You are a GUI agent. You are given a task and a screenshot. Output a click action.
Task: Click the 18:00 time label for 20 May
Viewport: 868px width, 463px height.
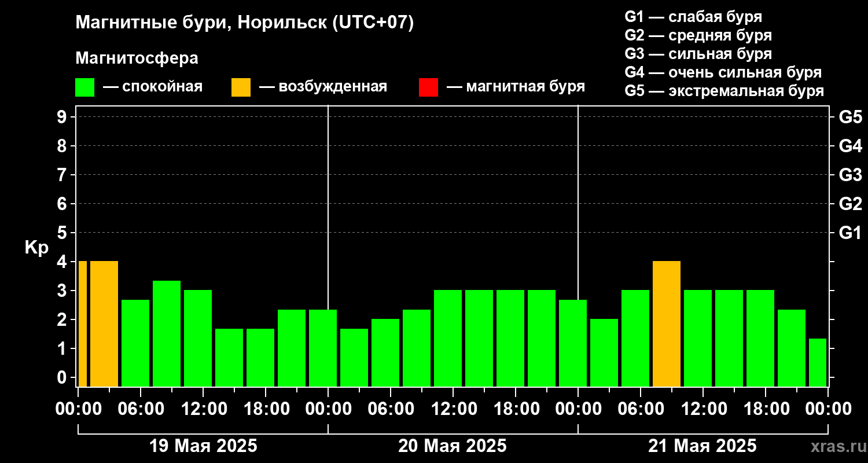[516, 409]
